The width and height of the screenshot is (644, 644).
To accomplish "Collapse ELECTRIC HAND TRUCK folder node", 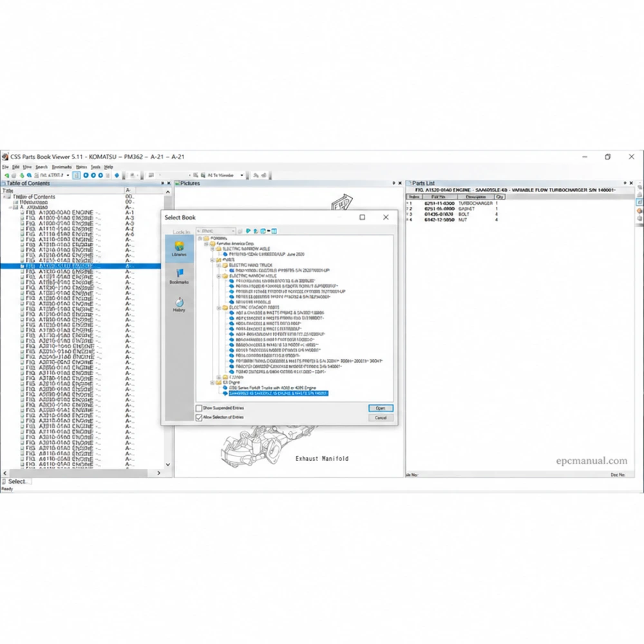I will 219,265.
